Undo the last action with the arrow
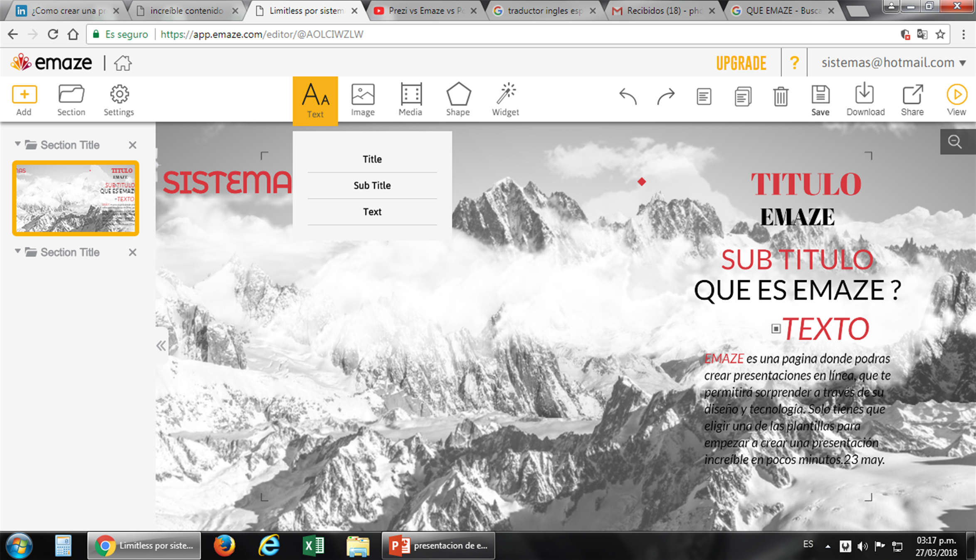 (628, 96)
